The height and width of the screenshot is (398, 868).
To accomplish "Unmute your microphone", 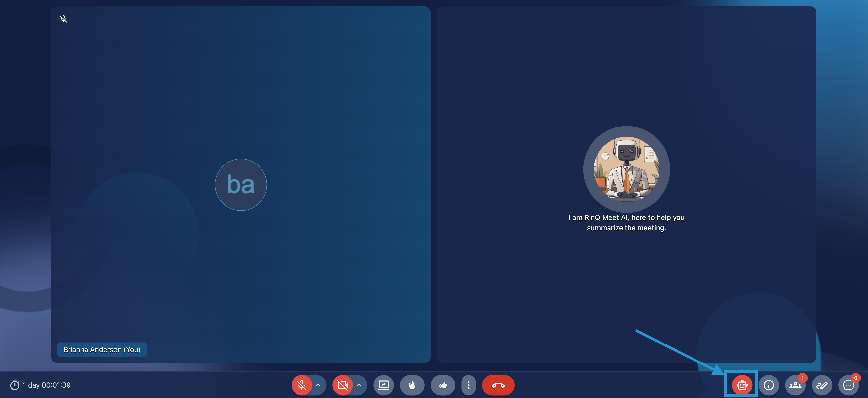I will click(302, 385).
